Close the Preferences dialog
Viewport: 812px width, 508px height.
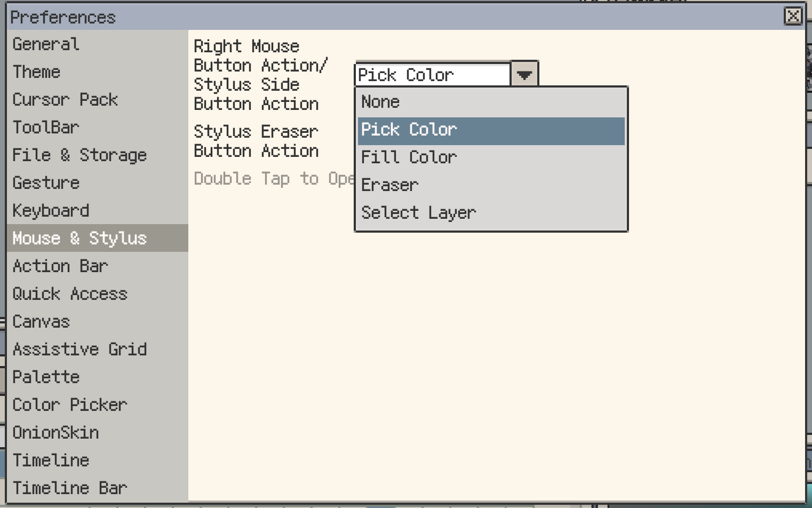coord(793,16)
